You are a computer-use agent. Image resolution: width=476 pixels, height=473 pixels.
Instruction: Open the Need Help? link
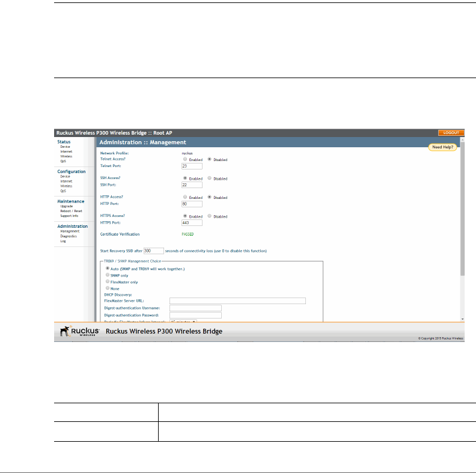442,147
